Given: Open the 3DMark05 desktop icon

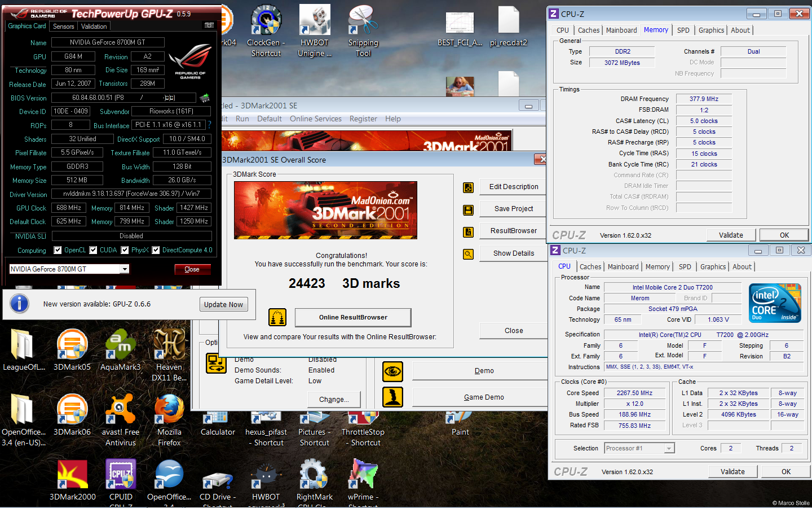Looking at the screenshot, I should tap(72, 345).
